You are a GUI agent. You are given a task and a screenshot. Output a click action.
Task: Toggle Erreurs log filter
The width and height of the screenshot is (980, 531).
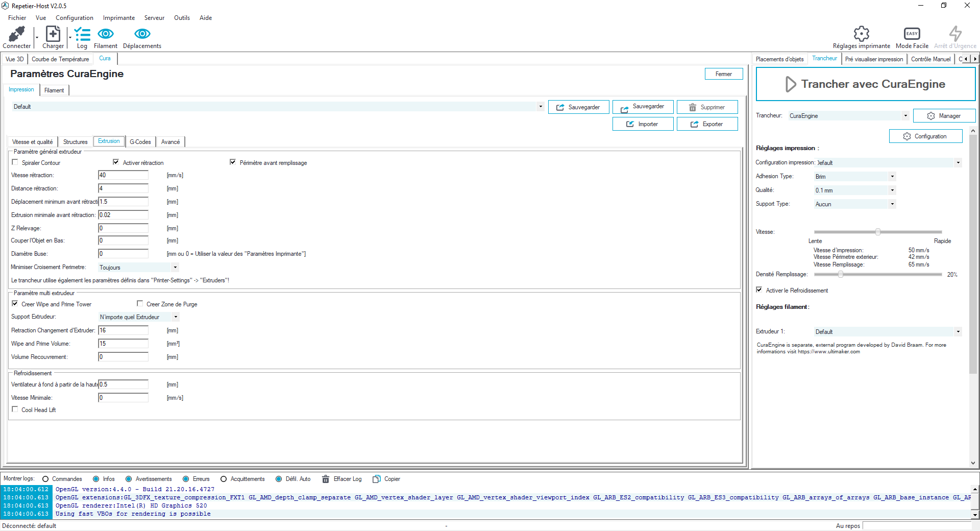186,479
